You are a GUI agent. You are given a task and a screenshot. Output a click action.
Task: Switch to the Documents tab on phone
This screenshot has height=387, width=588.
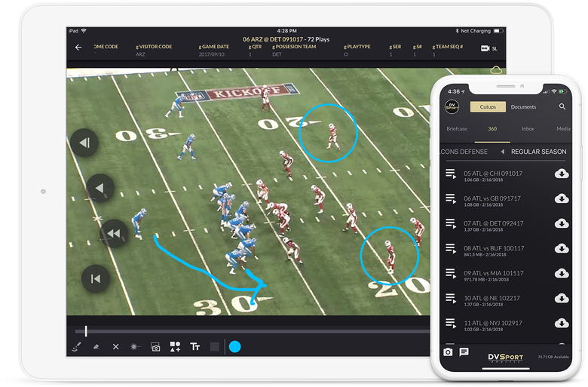click(523, 107)
